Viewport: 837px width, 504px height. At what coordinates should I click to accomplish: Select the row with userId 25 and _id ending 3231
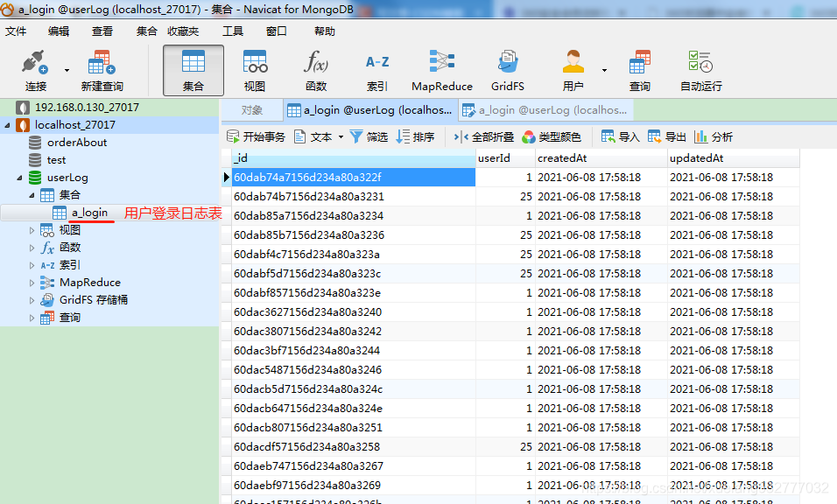(x=350, y=196)
